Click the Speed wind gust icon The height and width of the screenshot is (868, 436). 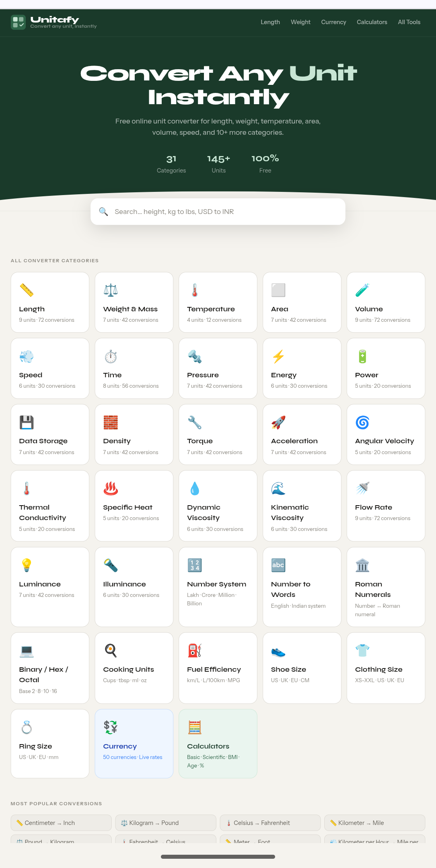[27, 356]
